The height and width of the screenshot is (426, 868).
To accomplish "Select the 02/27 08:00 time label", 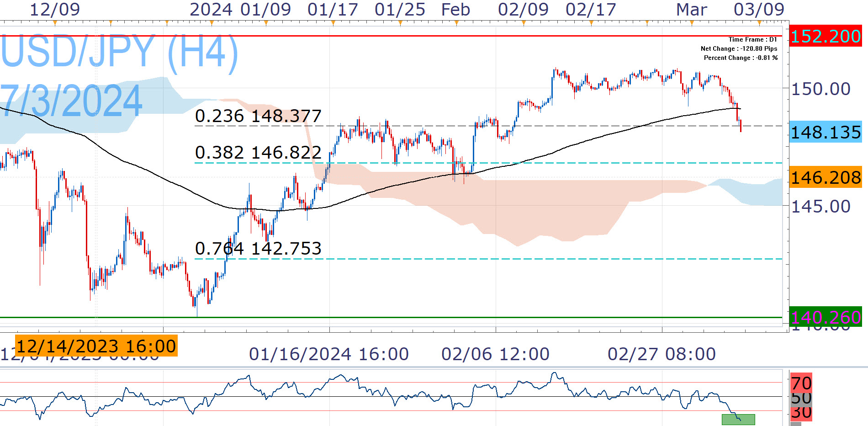I will 662,354.
